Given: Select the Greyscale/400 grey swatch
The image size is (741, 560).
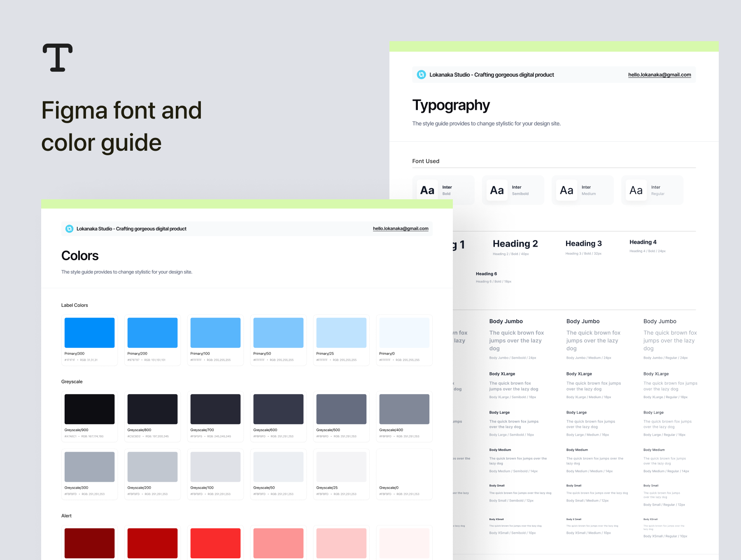Looking at the screenshot, I should (404, 409).
